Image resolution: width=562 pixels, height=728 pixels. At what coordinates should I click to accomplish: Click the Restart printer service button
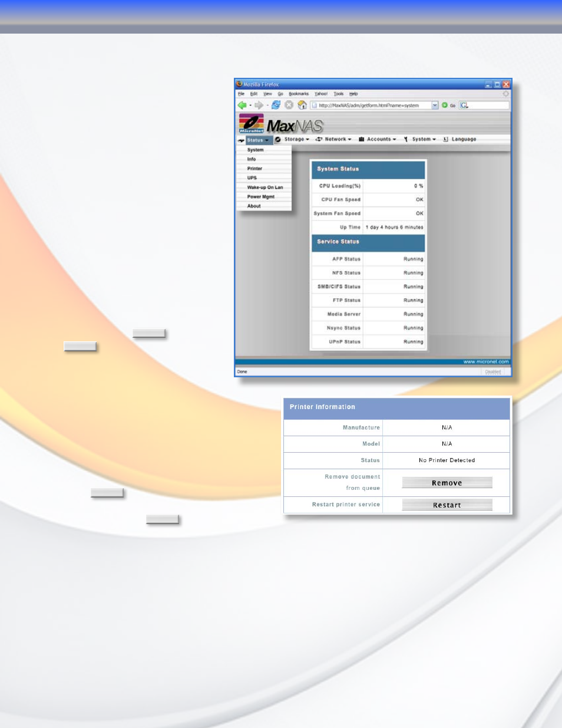[447, 505]
